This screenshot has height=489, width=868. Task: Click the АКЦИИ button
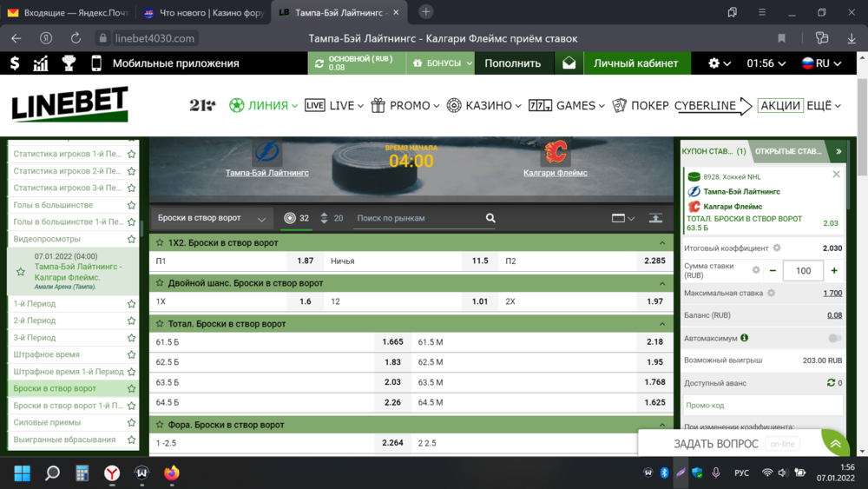tap(780, 105)
